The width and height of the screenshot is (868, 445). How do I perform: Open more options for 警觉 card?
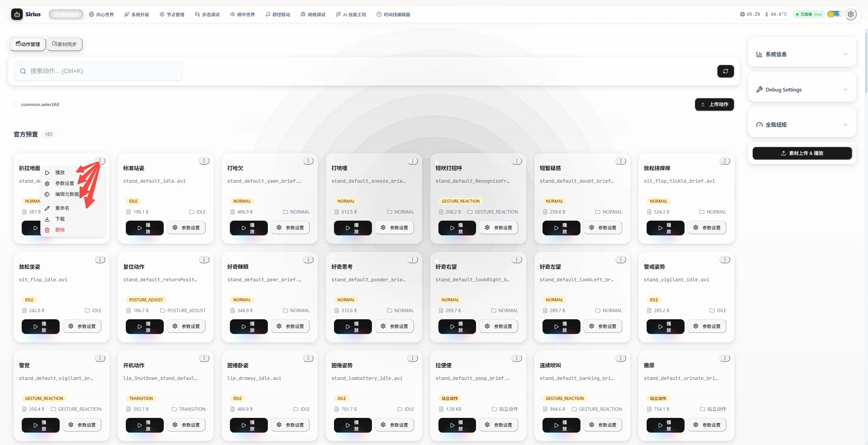[100, 358]
